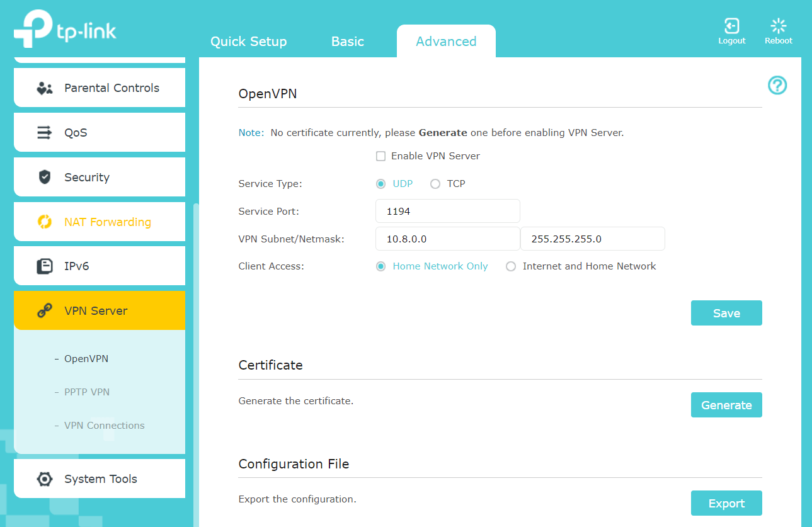The width and height of the screenshot is (812, 527).
Task: Choose Internet and Home Network access
Action: pyautogui.click(x=511, y=266)
